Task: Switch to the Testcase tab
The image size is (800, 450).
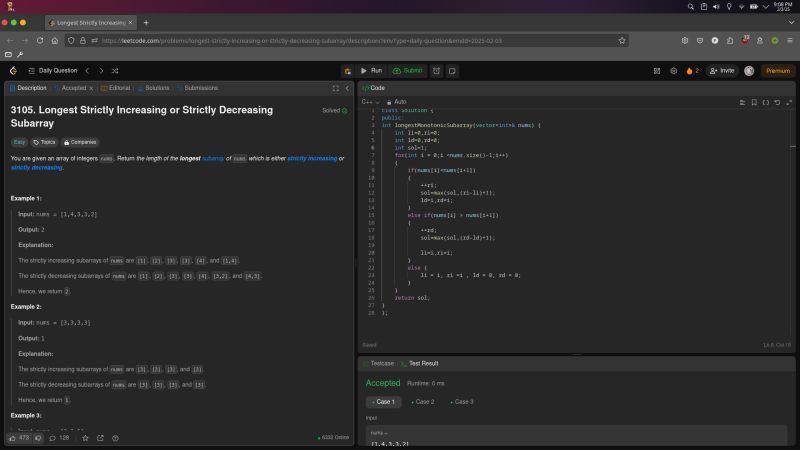Action: [378, 364]
